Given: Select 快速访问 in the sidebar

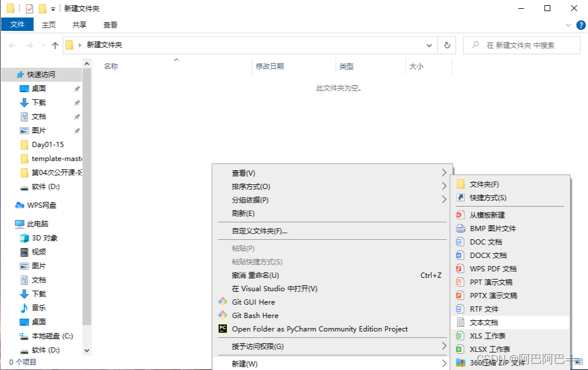Looking at the screenshot, I should pyautogui.click(x=41, y=75).
